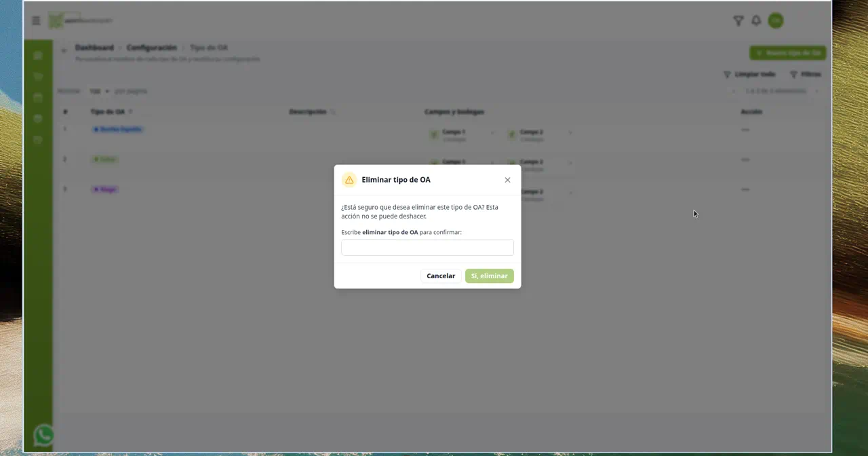Open the hamburger menu in top bar
The height and width of the screenshot is (456, 868).
coord(36,21)
